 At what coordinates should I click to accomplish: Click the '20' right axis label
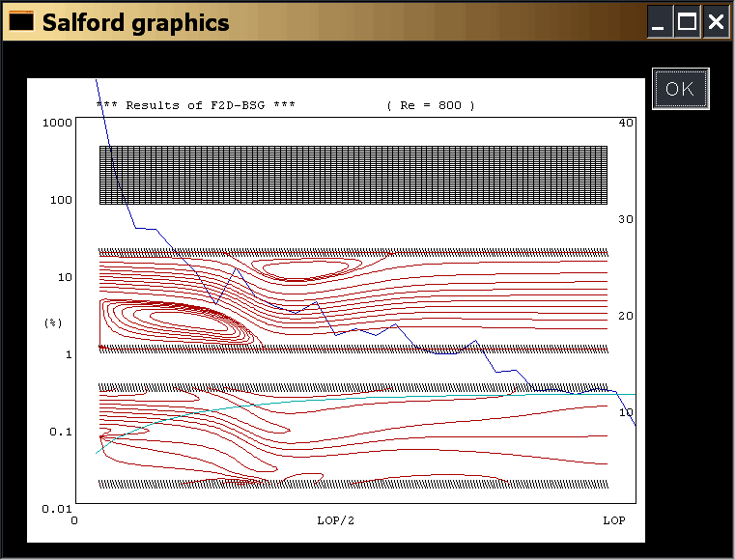626,316
